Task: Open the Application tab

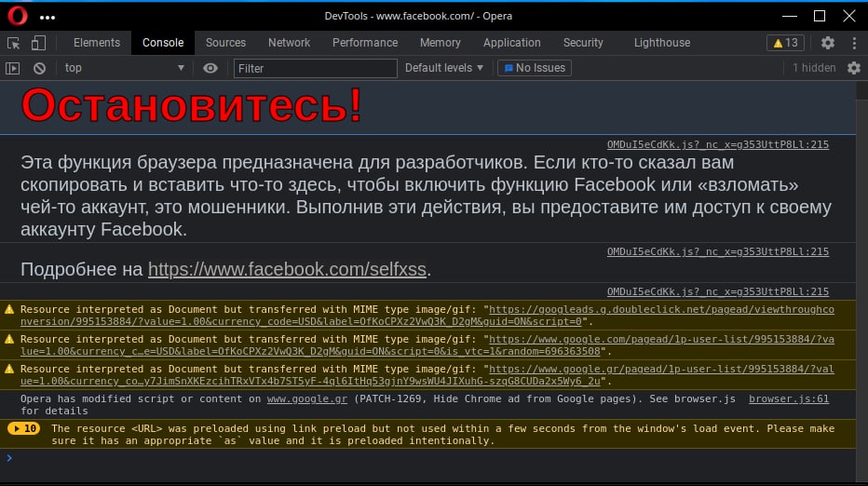Action: click(511, 43)
